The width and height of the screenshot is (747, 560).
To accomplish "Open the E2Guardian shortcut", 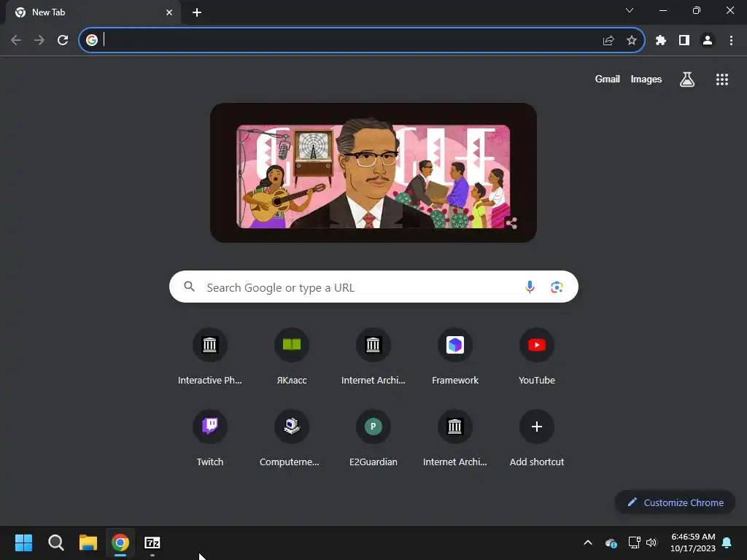I will (x=373, y=437).
